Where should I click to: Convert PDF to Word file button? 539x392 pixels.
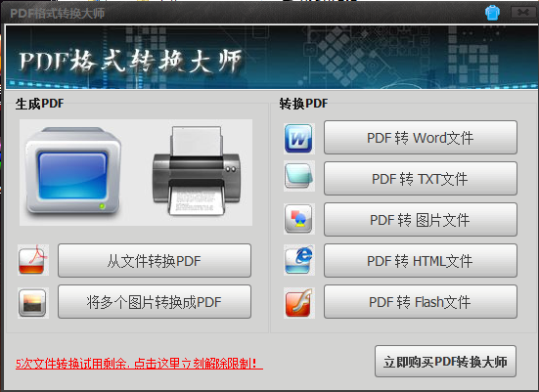point(420,138)
